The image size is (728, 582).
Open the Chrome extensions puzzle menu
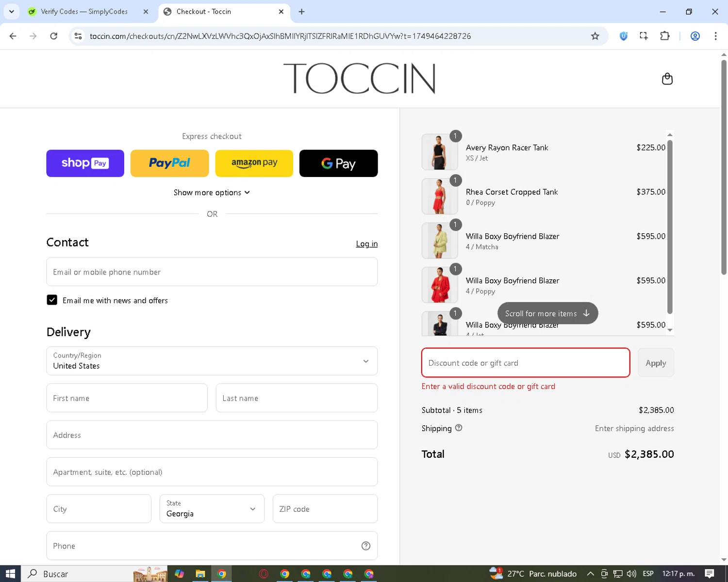[665, 36]
